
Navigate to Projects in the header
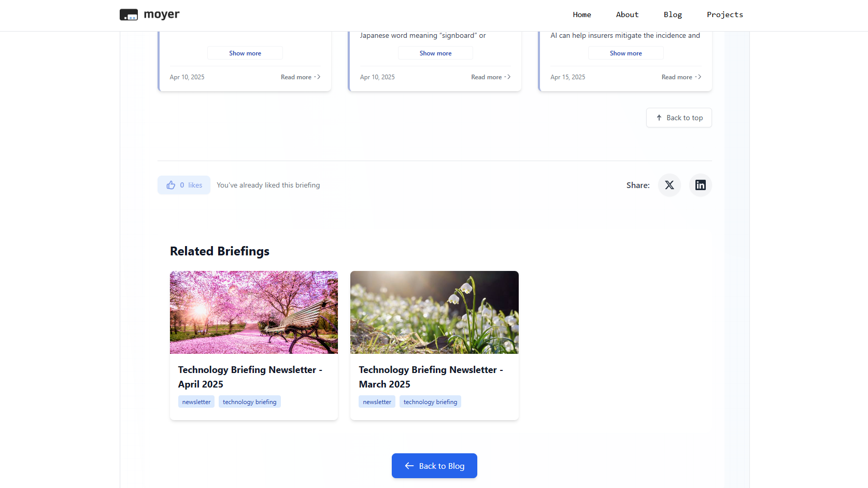pos(724,15)
